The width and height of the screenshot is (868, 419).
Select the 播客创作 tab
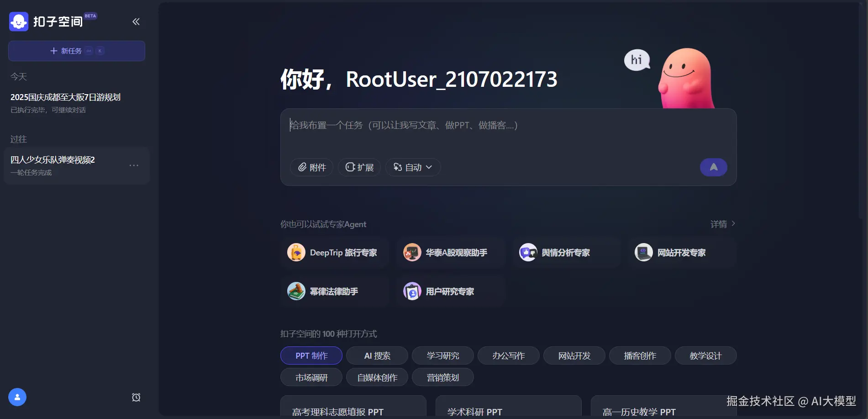(640, 355)
